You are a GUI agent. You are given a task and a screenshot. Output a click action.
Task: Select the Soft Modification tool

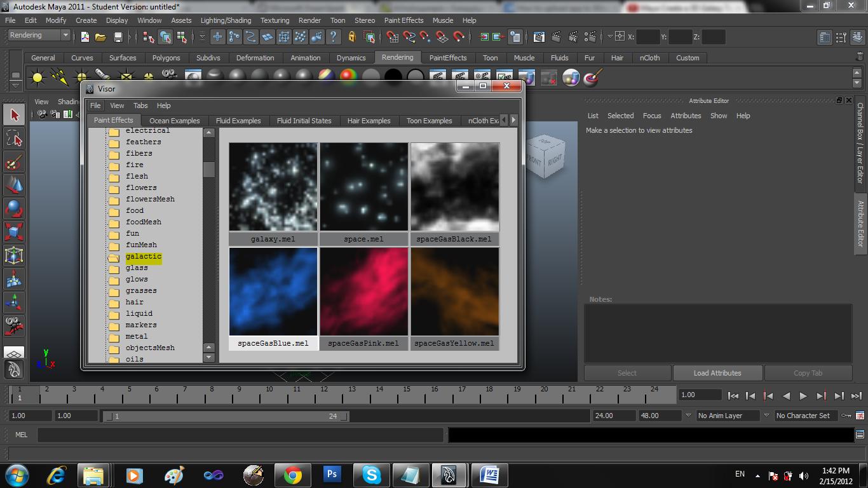[x=14, y=279]
